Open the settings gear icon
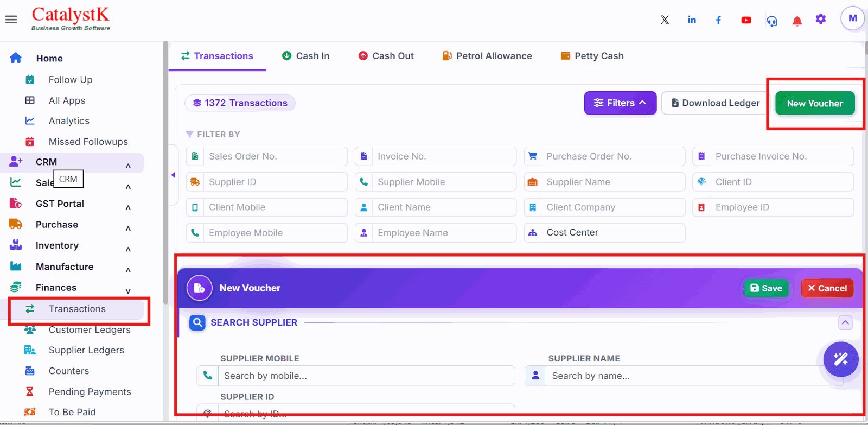The height and width of the screenshot is (425, 868). 821,19
